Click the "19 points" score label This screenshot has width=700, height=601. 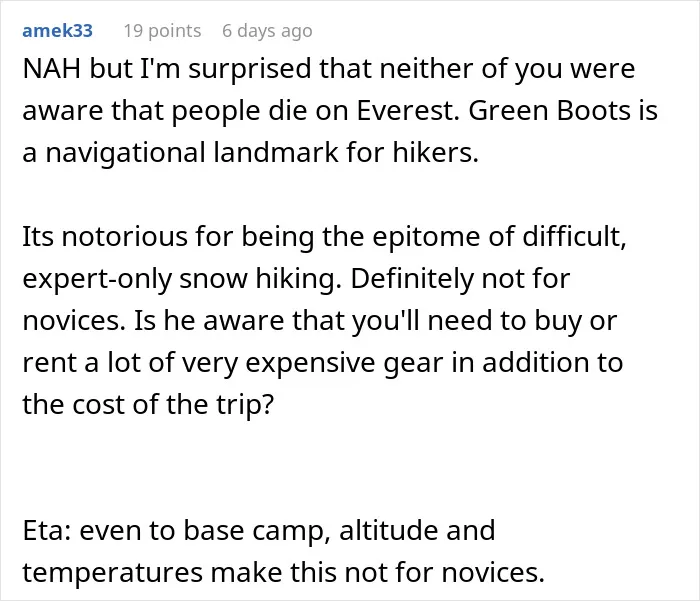[x=162, y=31]
